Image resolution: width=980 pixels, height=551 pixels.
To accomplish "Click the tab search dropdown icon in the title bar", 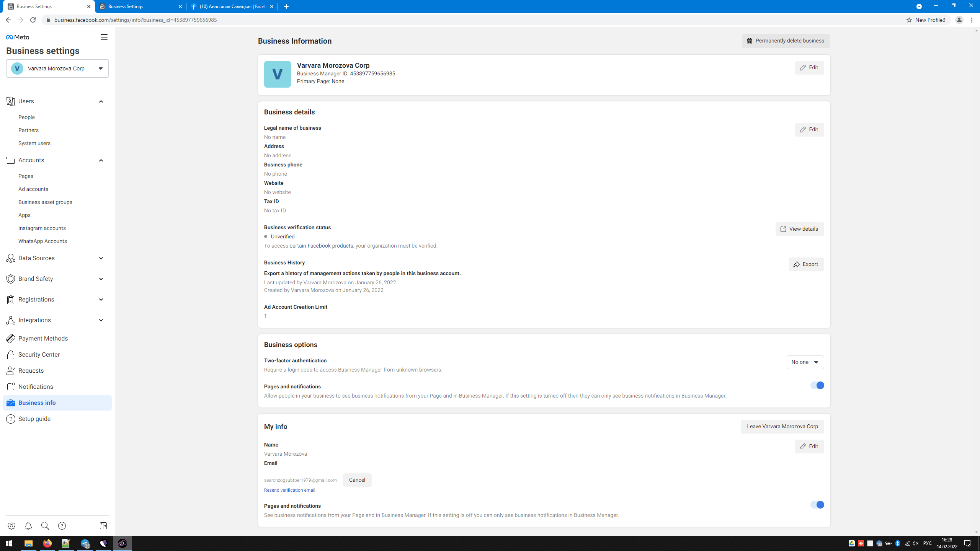I will 919,7.
